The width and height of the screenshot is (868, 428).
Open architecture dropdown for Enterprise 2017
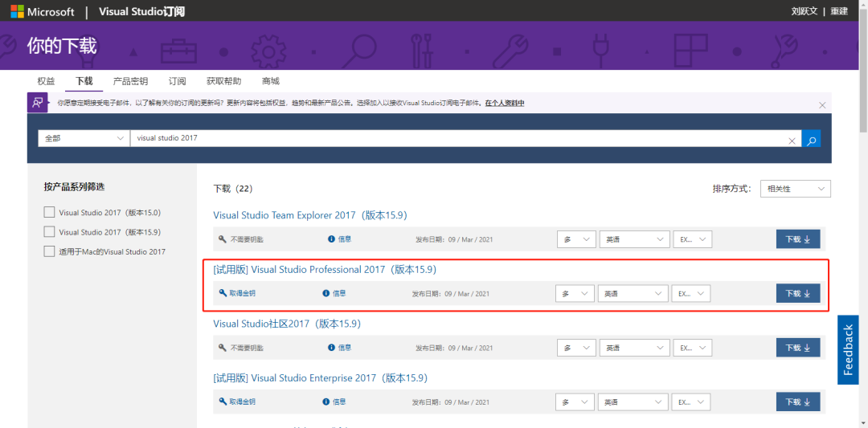(x=575, y=402)
